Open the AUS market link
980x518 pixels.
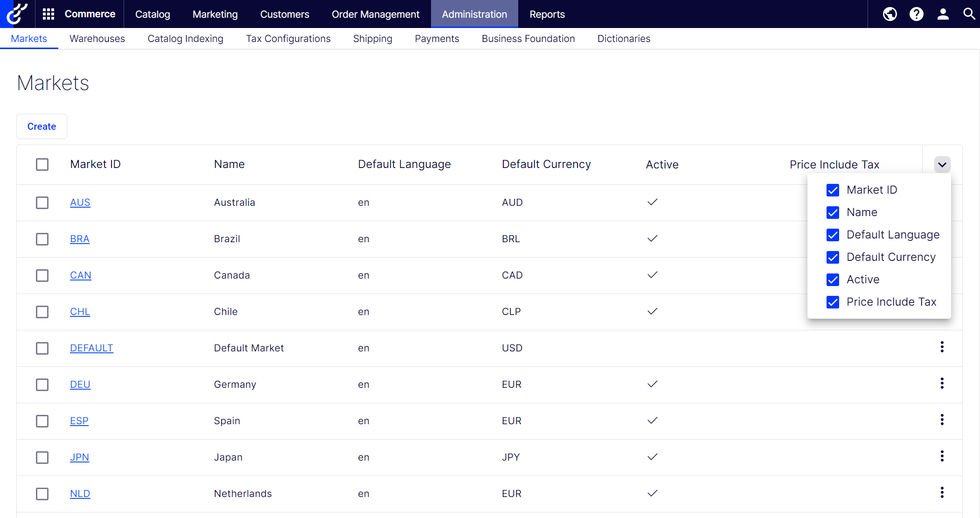(80, 203)
